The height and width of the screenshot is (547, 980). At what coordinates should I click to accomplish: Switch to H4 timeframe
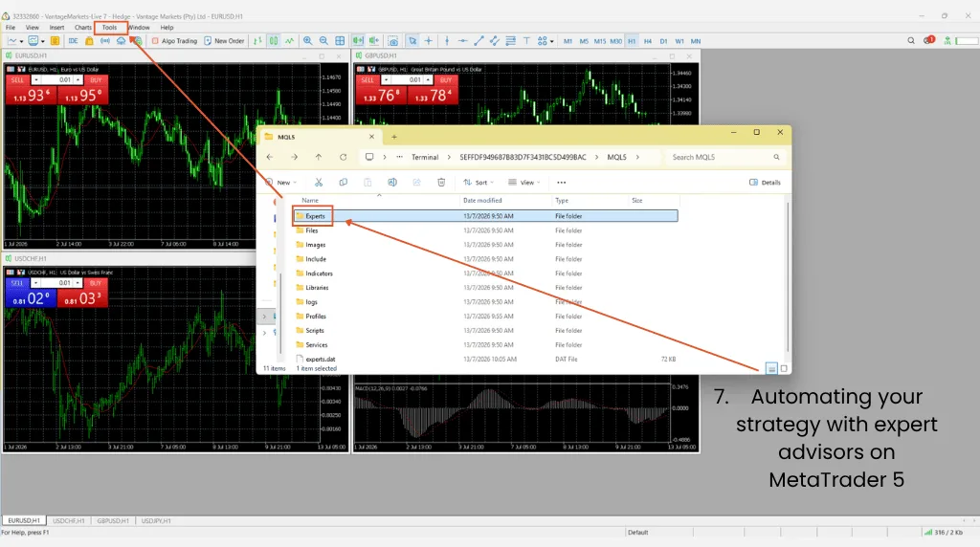[648, 41]
